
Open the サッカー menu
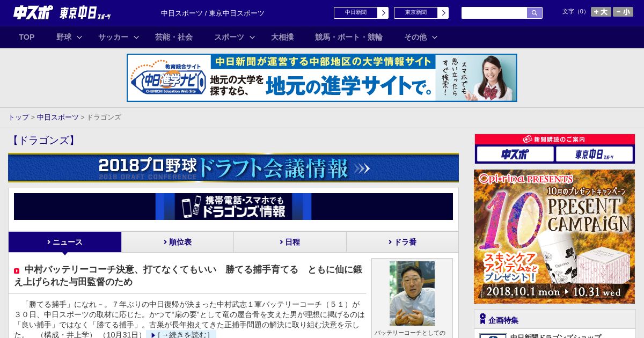click(x=113, y=37)
